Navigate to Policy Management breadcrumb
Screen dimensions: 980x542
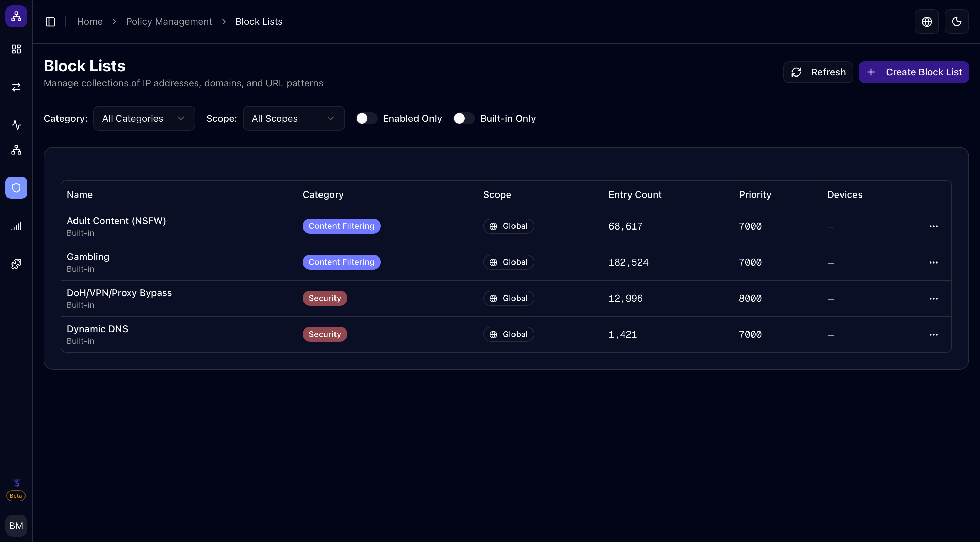pyautogui.click(x=169, y=21)
